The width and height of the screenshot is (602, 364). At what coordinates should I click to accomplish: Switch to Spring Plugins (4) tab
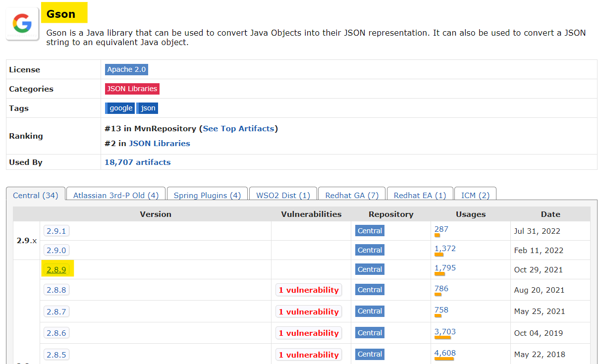pos(207,195)
